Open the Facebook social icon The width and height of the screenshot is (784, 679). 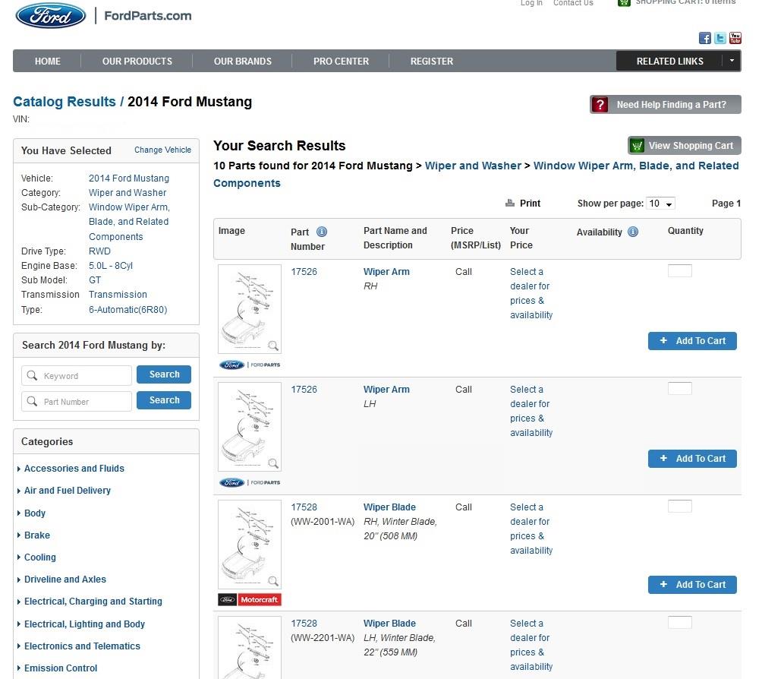tap(704, 38)
